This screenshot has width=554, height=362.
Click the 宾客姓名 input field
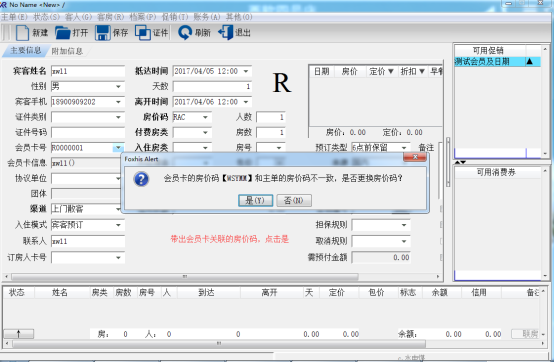pos(88,71)
